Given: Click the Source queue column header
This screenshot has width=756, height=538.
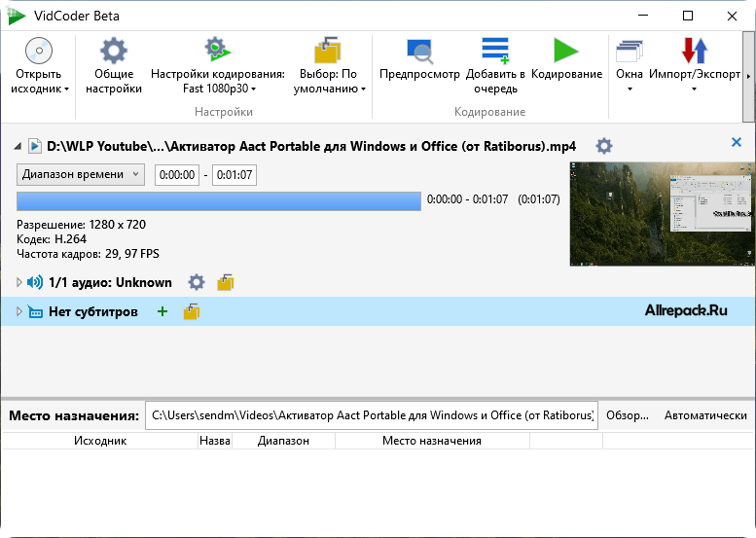Looking at the screenshot, I should click(100, 441).
